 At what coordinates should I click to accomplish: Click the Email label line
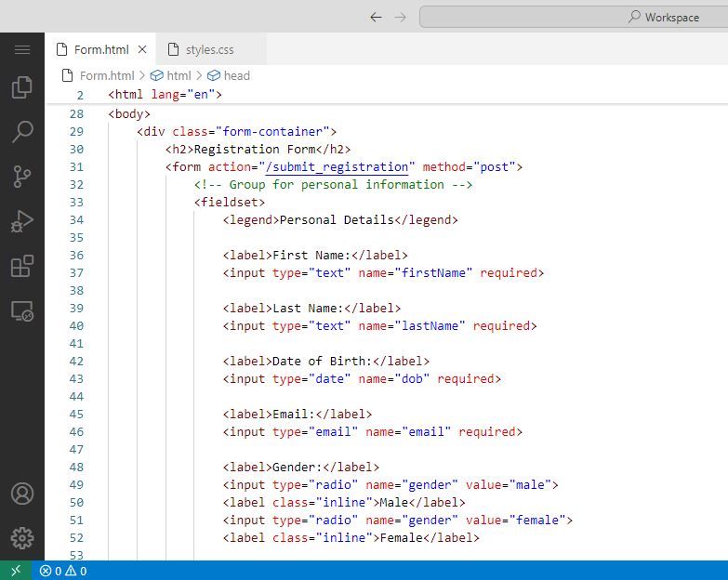[x=298, y=414]
